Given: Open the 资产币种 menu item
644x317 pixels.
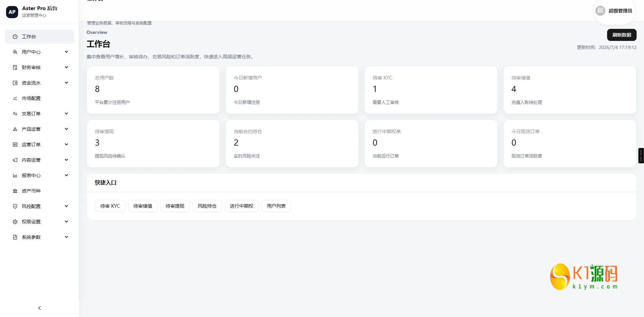Looking at the screenshot, I should coord(39,191).
